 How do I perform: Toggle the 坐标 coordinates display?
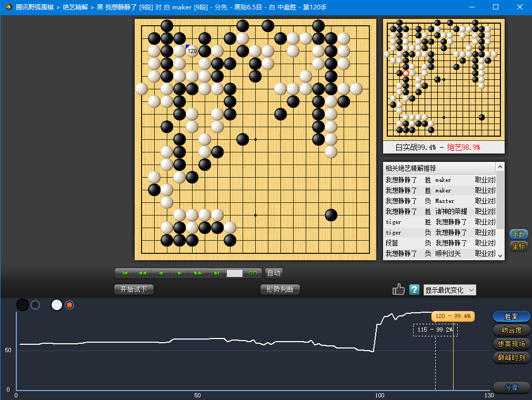tap(518, 245)
